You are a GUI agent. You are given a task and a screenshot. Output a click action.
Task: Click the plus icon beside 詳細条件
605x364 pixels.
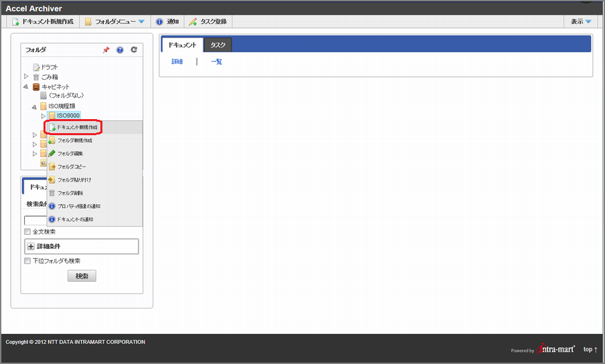pos(31,246)
